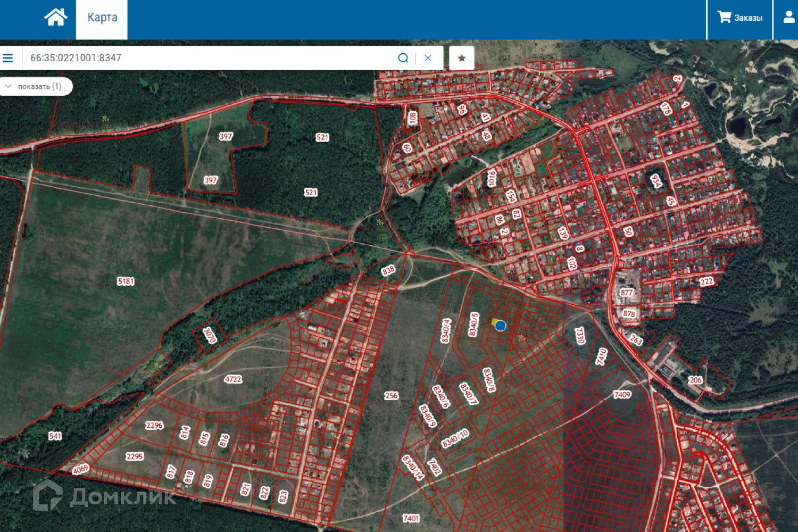Viewport: 798px width, 532px height.
Task: Open the Карта tab
Action: click(102, 18)
